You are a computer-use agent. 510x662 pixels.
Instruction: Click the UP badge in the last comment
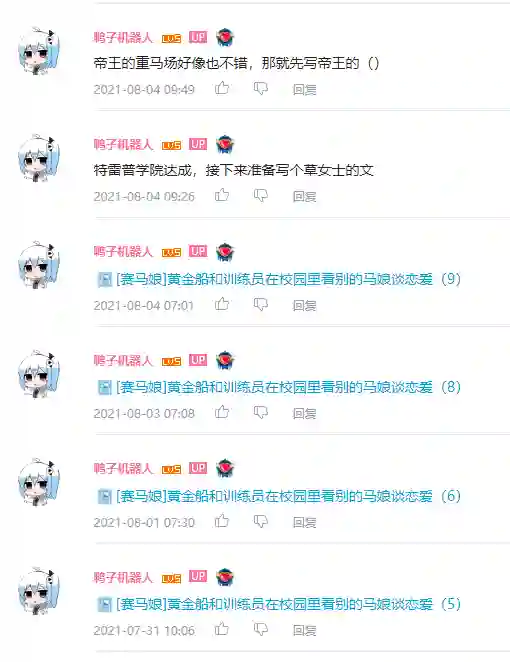click(x=198, y=576)
